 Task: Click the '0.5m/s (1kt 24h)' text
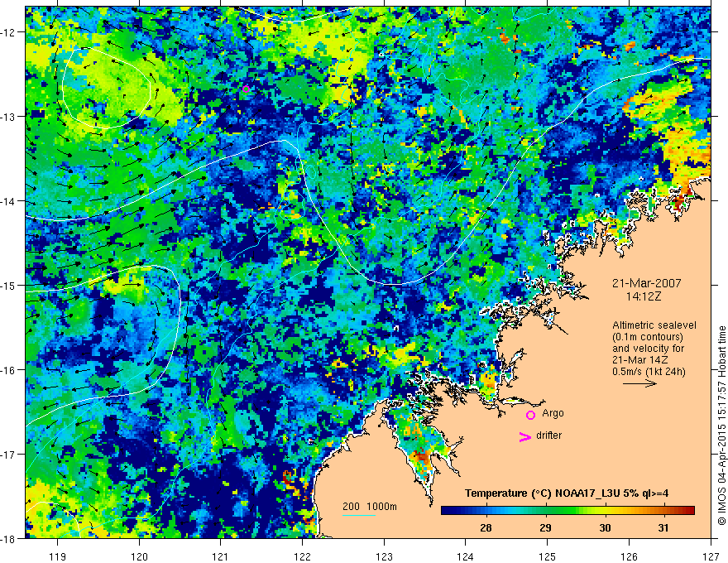coord(649,372)
